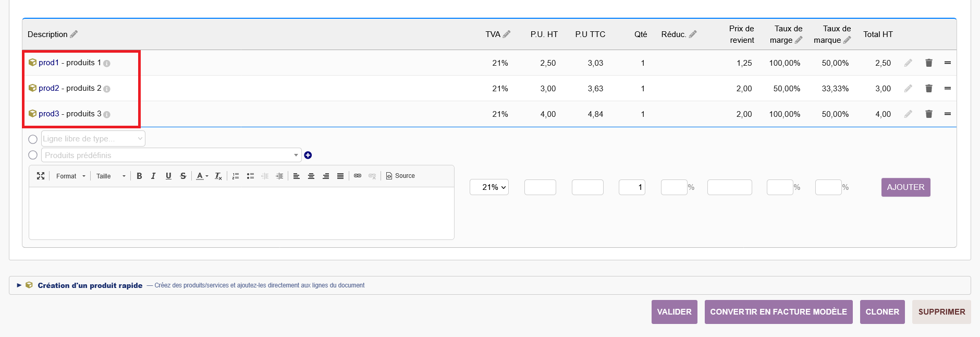The width and height of the screenshot is (980, 337).
Task: Focus the P.U. HT input field
Action: [540, 187]
